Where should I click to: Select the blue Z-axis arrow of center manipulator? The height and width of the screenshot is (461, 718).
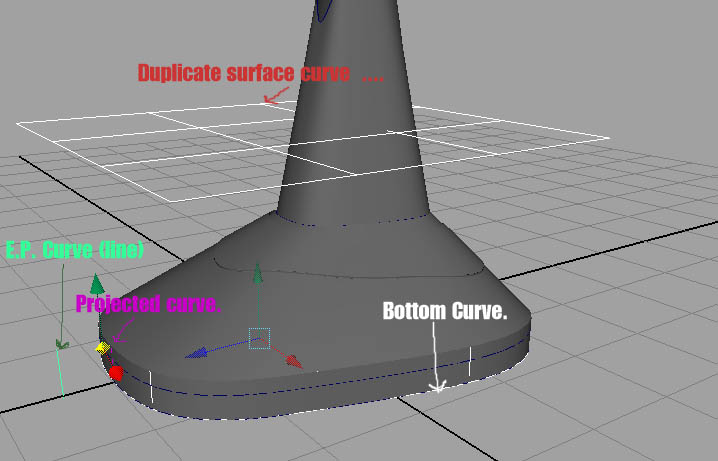click(x=196, y=353)
